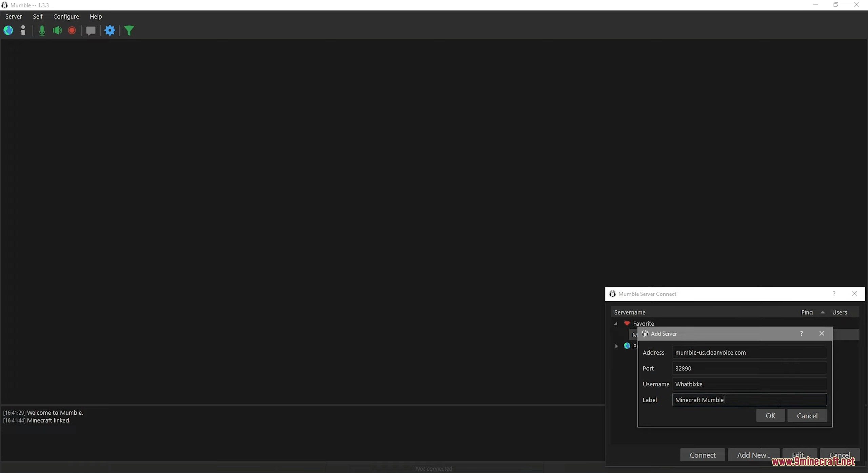Click the Public Internet globe icon

click(627, 346)
